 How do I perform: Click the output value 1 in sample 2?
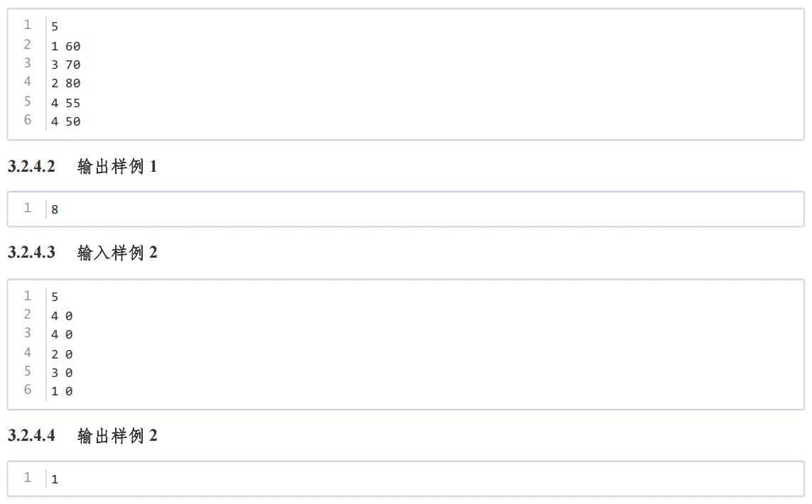pyautogui.click(x=55, y=480)
